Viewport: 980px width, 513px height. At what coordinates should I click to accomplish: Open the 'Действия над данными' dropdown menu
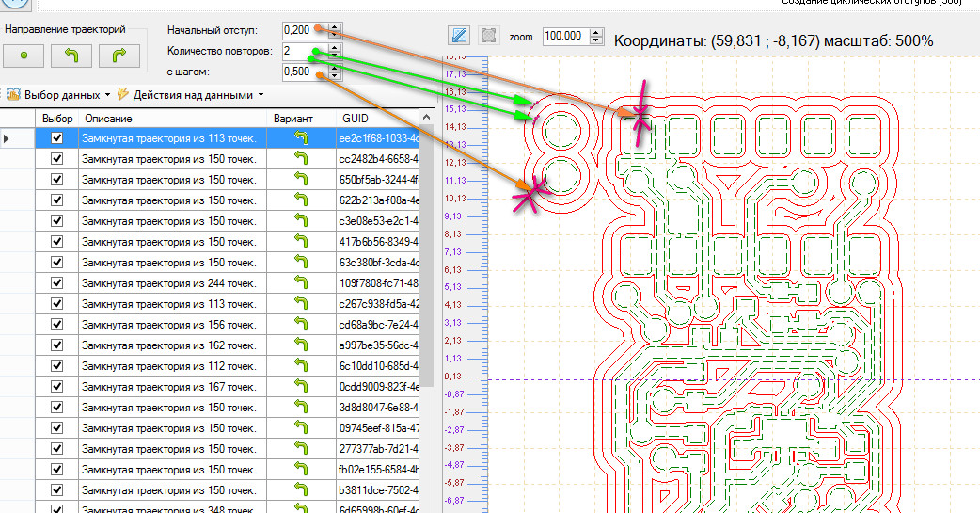(x=193, y=95)
